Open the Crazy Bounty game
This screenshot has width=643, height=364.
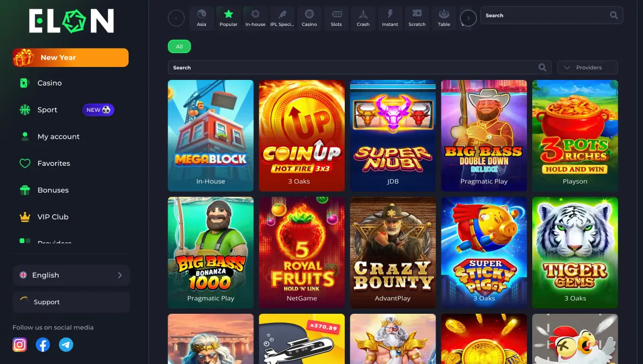pyautogui.click(x=393, y=253)
